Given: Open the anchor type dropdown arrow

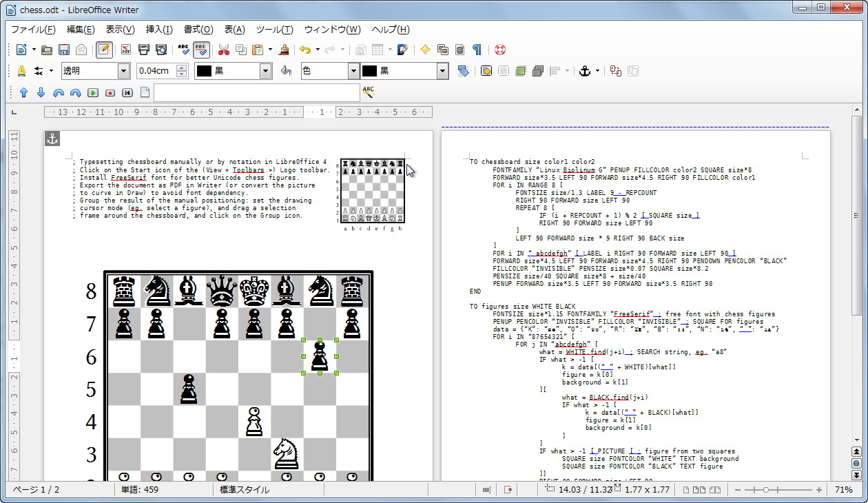Looking at the screenshot, I should click(x=597, y=71).
